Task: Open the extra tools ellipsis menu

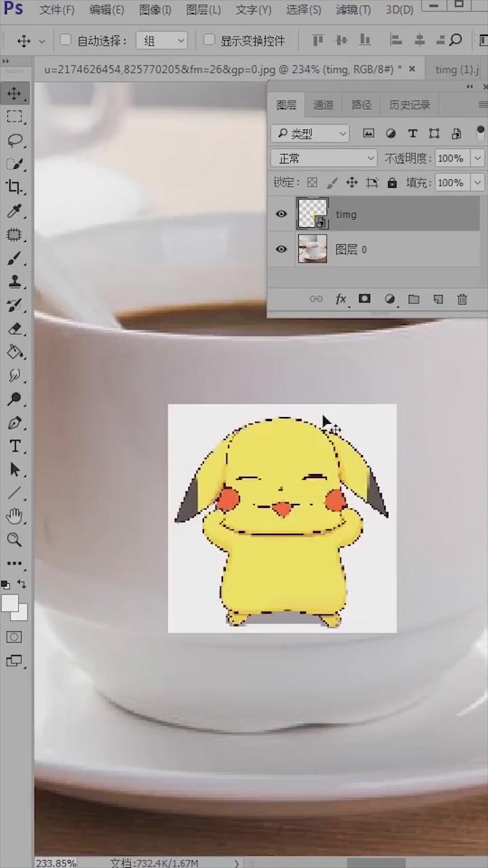Action: click(15, 564)
